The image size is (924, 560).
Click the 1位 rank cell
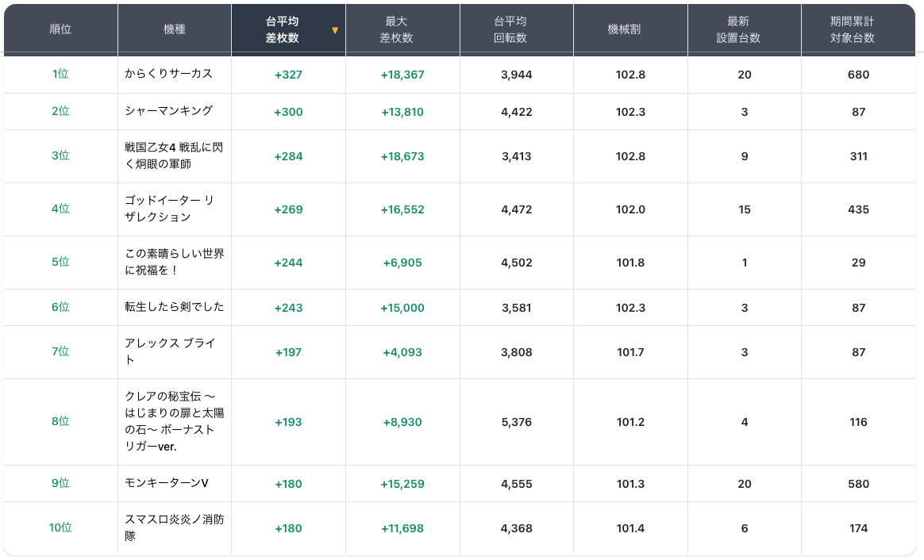[x=60, y=74]
